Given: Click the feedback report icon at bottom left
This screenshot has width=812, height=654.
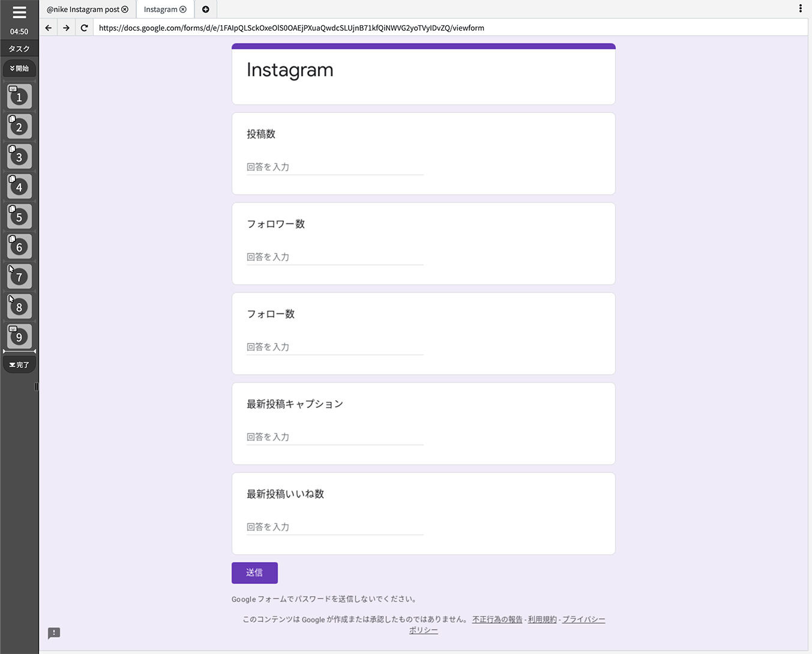Looking at the screenshot, I should (54, 633).
